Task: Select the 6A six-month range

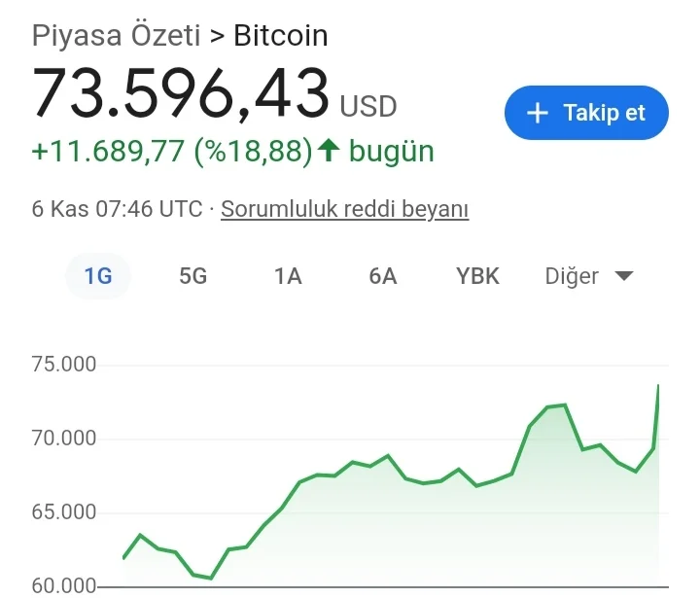Action: (x=383, y=276)
